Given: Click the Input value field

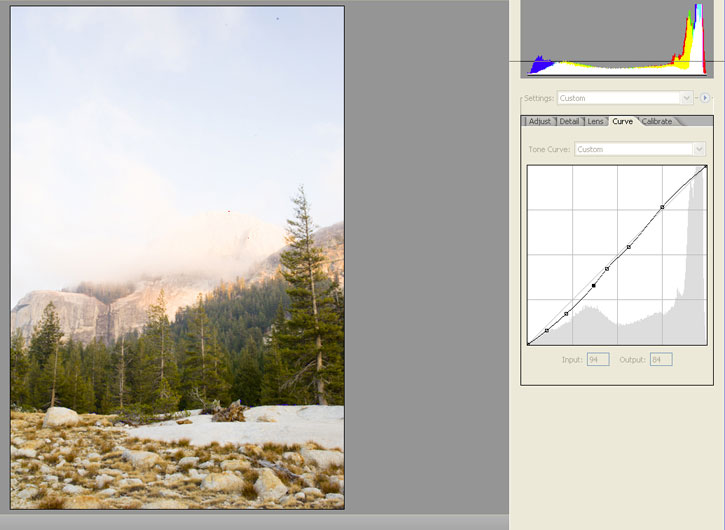Looking at the screenshot, I should coord(598,359).
